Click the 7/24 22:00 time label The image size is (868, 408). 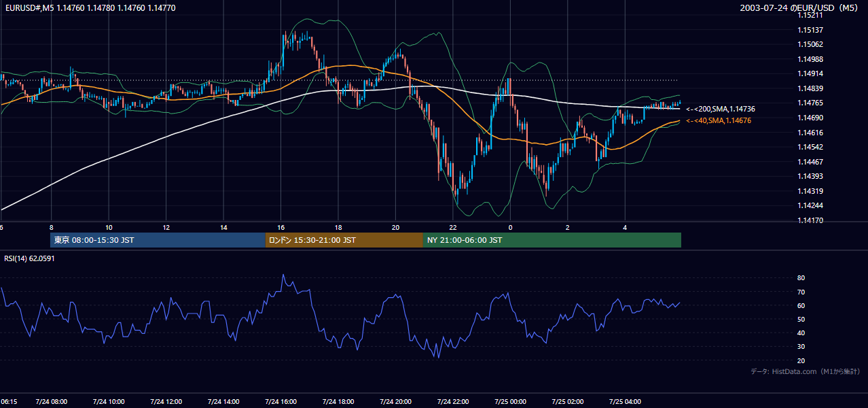[x=453, y=402]
